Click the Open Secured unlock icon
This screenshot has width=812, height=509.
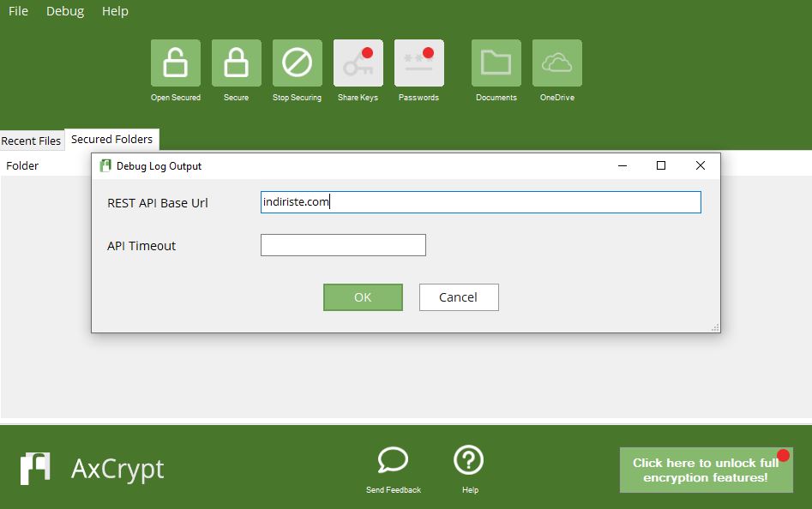coord(176,63)
